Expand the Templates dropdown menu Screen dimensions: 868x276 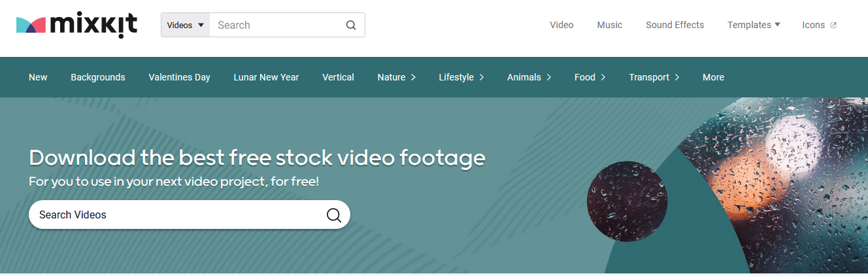click(x=754, y=25)
